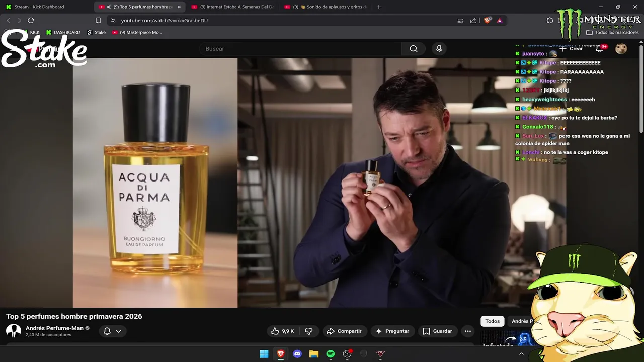Click chat user heavyweightness name

(x=544, y=100)
